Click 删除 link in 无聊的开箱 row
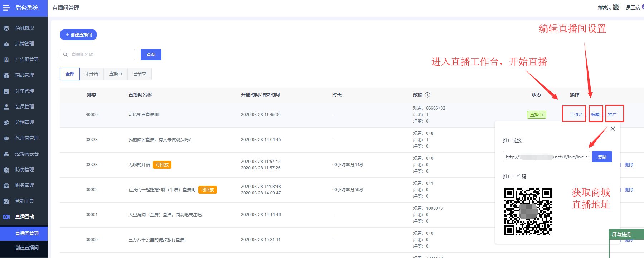The image size is (644, 258). pos(629,165)
